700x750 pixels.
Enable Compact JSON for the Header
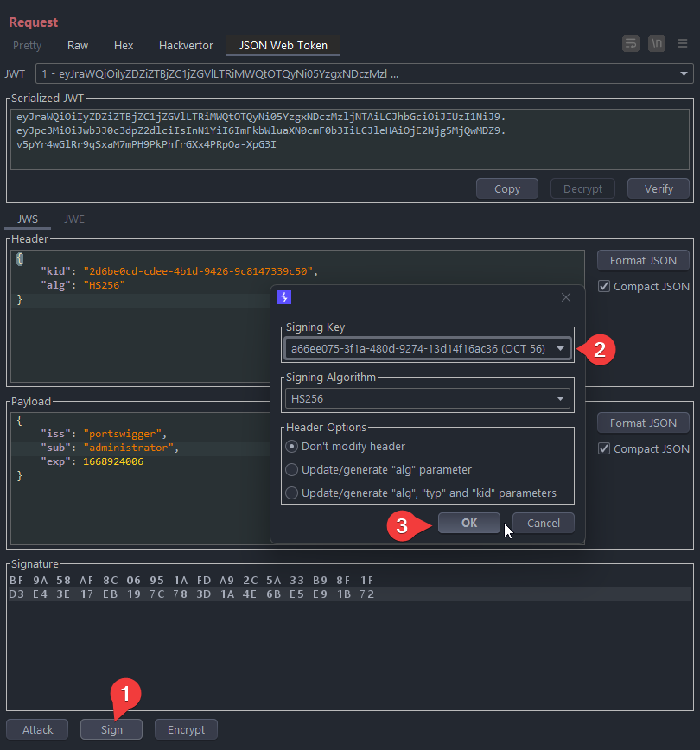[x=605, y=287]
